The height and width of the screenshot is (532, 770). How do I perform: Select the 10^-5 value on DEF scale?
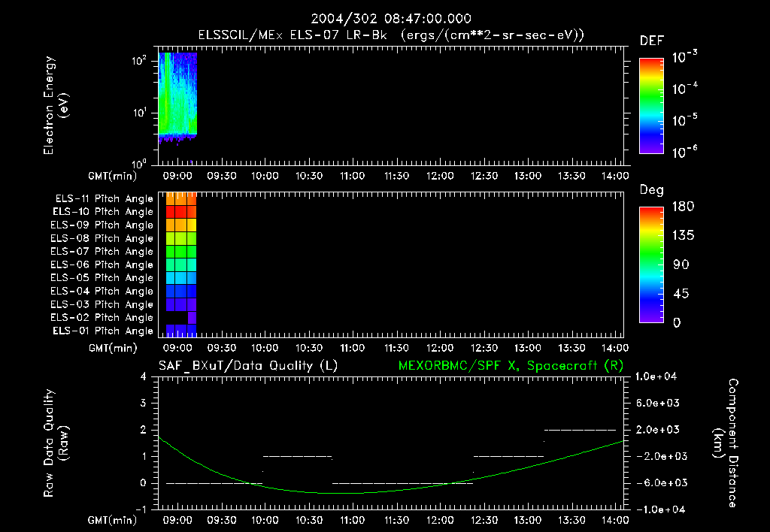(684, 119)
